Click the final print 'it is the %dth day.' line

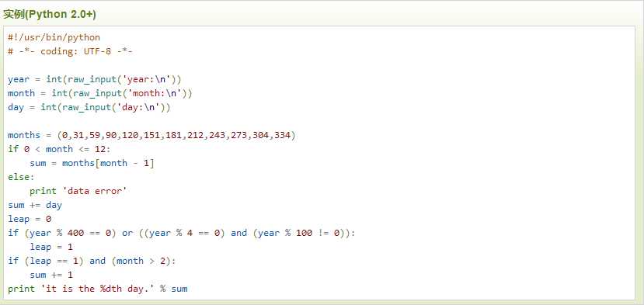pyautogui.click(x=97, y=289)
